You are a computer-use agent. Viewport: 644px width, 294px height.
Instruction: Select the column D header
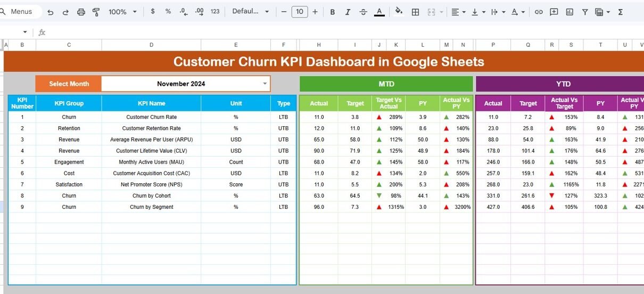[x=151, y=45]
